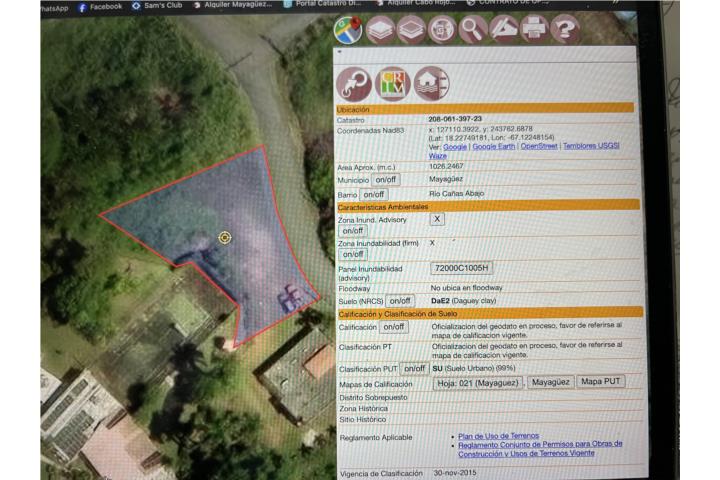Select the area value 1026.2467
The image size is (720, 480).
pyautogui.click(x=446, y=166)
